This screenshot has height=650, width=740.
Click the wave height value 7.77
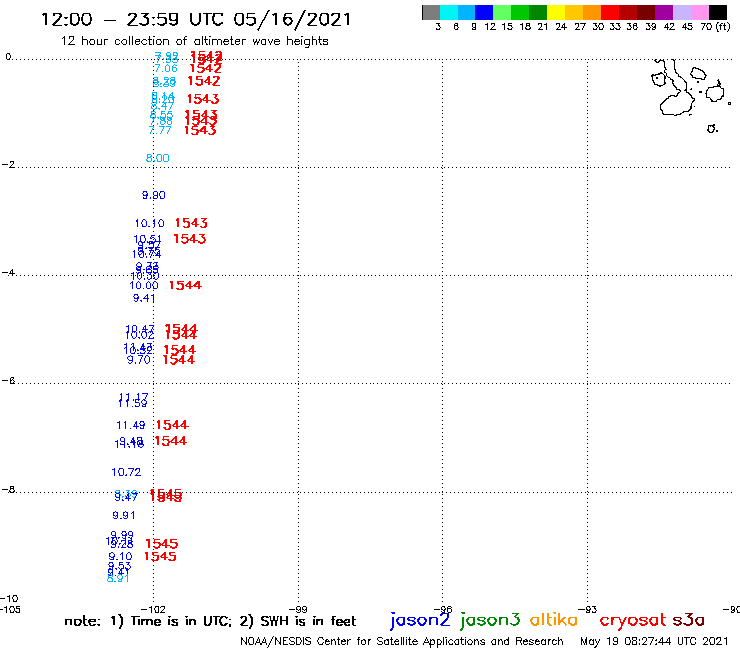click(x=160, y=130)
